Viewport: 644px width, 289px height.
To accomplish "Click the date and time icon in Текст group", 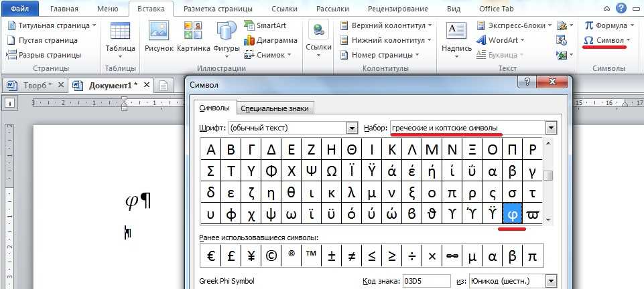I will click(x=562, y=40).
